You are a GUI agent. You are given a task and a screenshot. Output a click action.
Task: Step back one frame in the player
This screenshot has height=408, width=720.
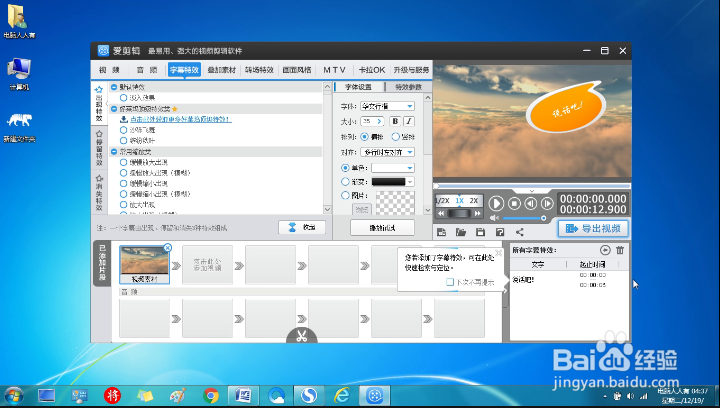tap(530, 203)
